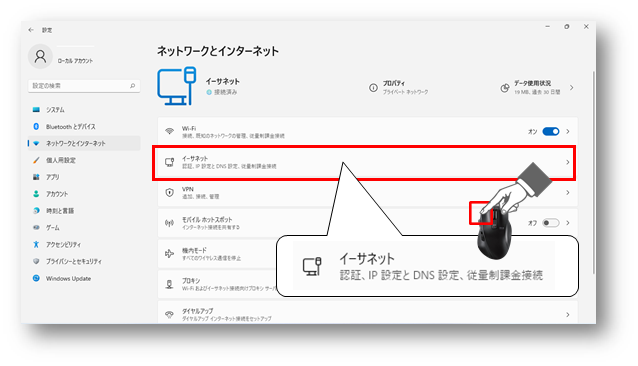Open the VPN settings row
Viewport: 638px width, 366px height.
(x=367, y=193)
